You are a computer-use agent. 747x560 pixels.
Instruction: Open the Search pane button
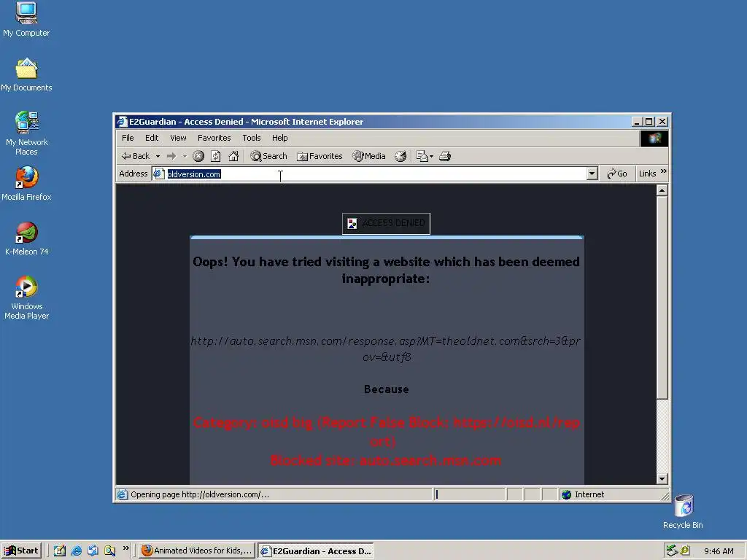(x=268, y=156)
